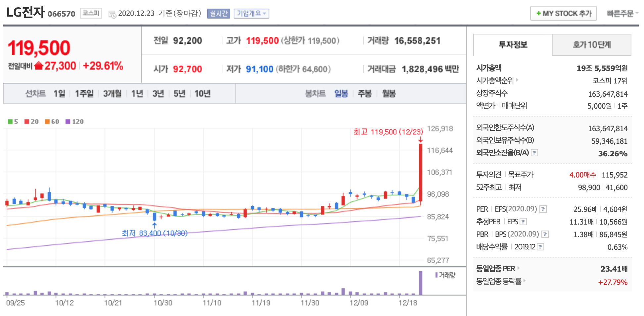Click the 목표주가 link label
The image size is (644, 316).
521,175
